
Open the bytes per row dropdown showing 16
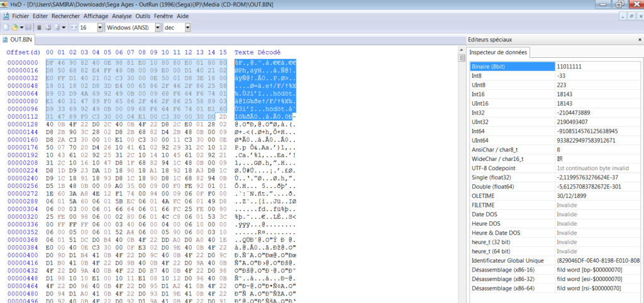(100, 28)
